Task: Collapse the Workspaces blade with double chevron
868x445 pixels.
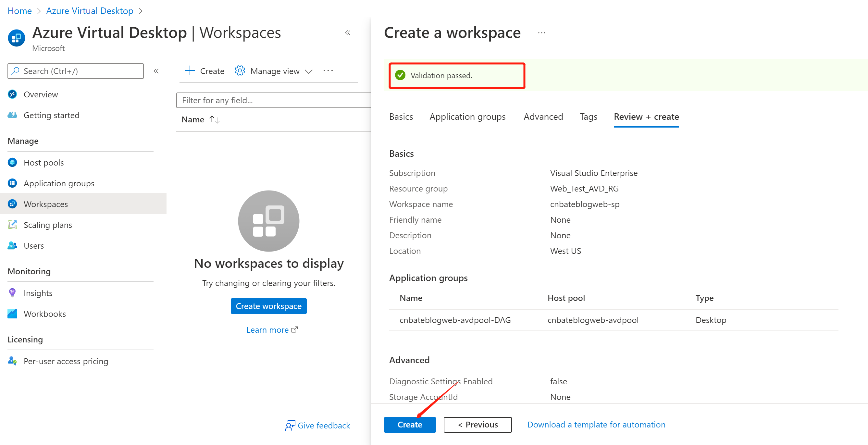Action: coord(348,33)
